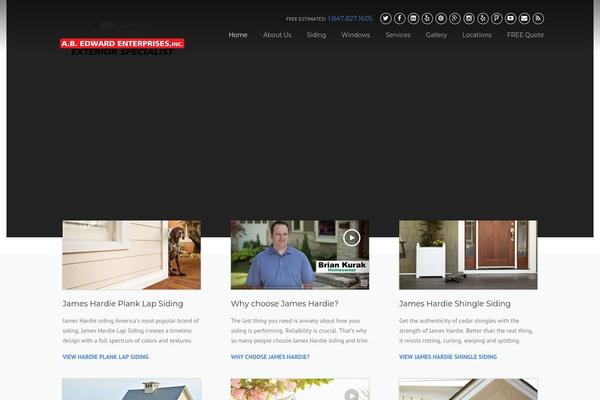Open the Pinterest social icon
600x400 pixels.
click(x=441, y=18)
